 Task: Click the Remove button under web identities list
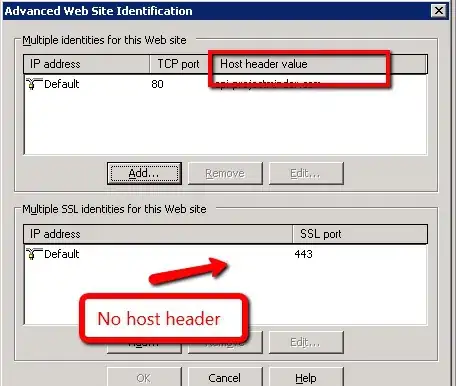tap(225, 173)
